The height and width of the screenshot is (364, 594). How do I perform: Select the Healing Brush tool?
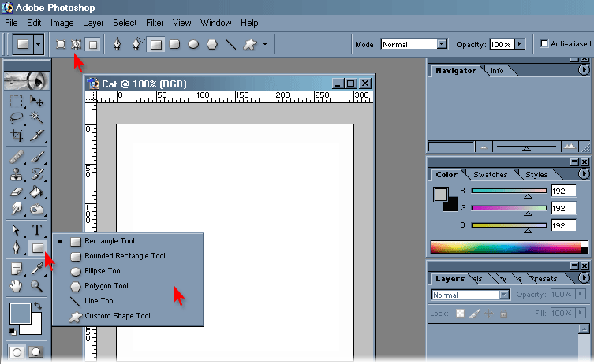point(17,157)
